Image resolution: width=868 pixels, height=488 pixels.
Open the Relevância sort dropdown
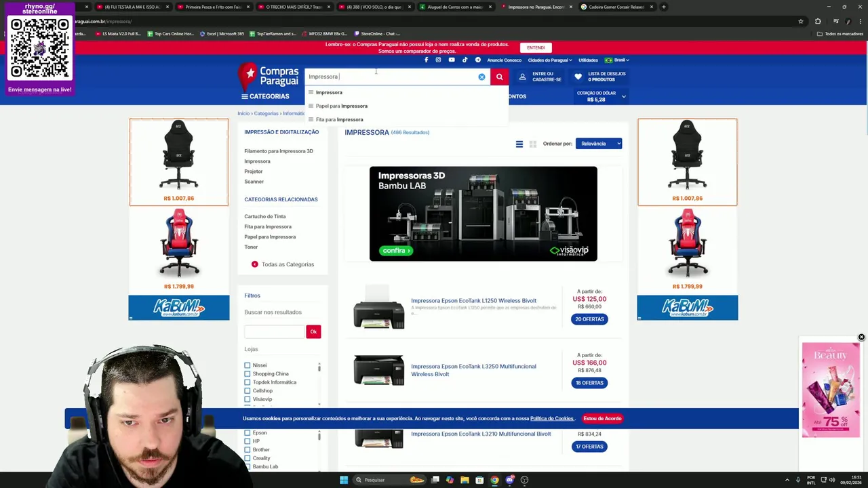[599, 144]
